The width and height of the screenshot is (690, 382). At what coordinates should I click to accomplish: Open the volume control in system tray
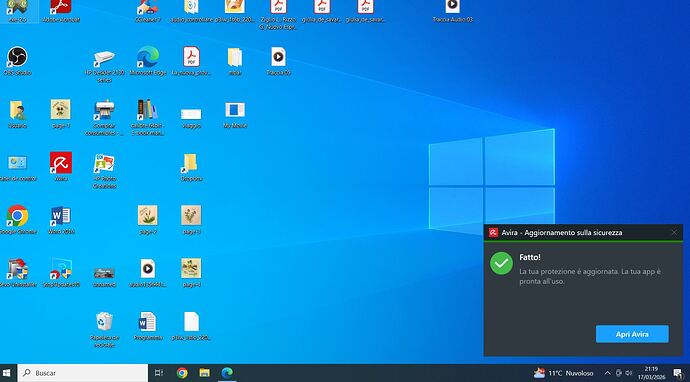[x=628, y=373]
